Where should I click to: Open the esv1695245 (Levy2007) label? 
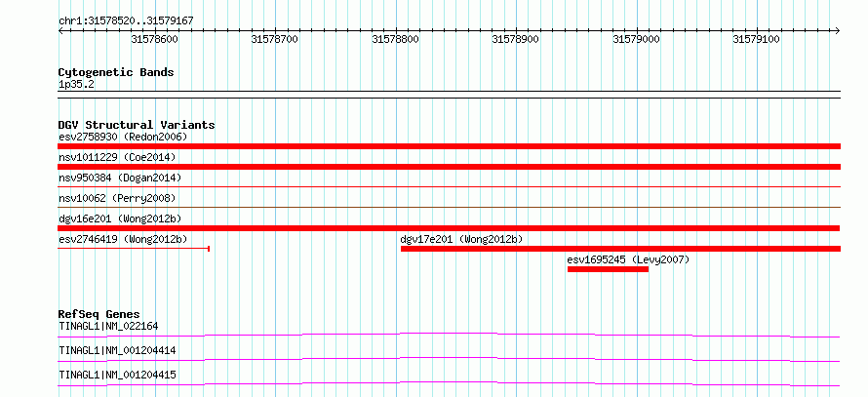628,259
